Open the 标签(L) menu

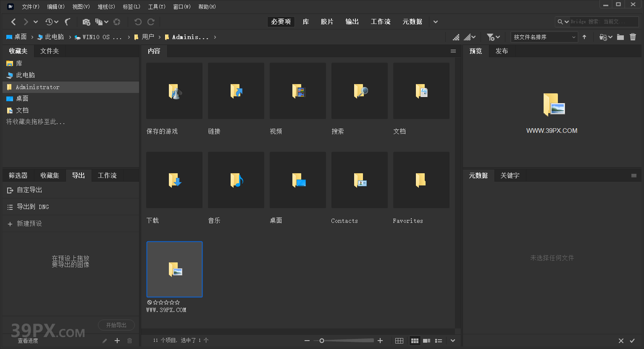(x=131, y=7)
